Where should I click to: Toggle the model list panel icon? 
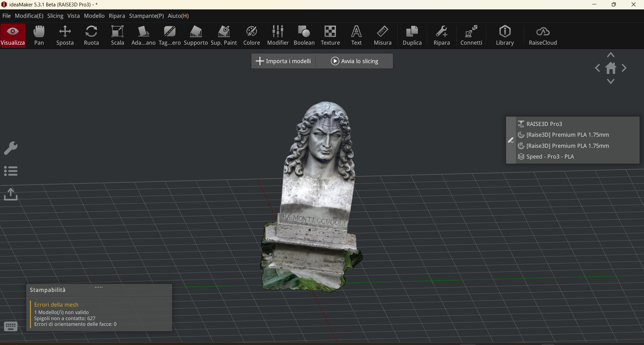[11, 171]
